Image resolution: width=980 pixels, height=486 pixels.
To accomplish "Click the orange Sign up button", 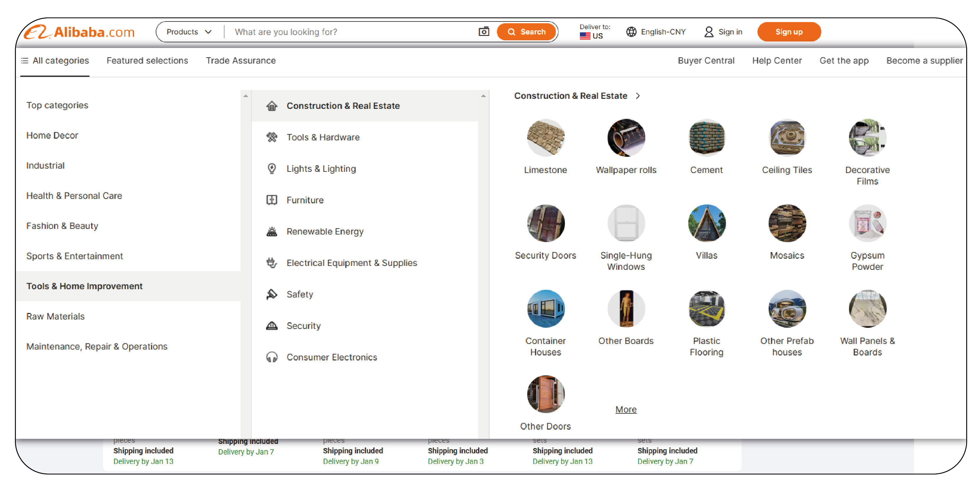I will pos(789,32).
